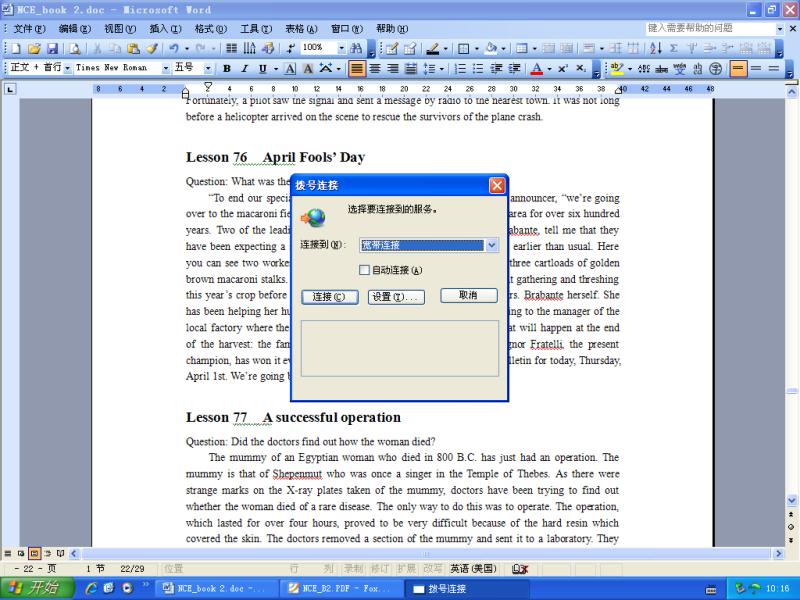Image resolution: width=800 pixels, height=600 pixels.
Task: Click the Phonetic Guide wén icon
Action: [680, 68]
